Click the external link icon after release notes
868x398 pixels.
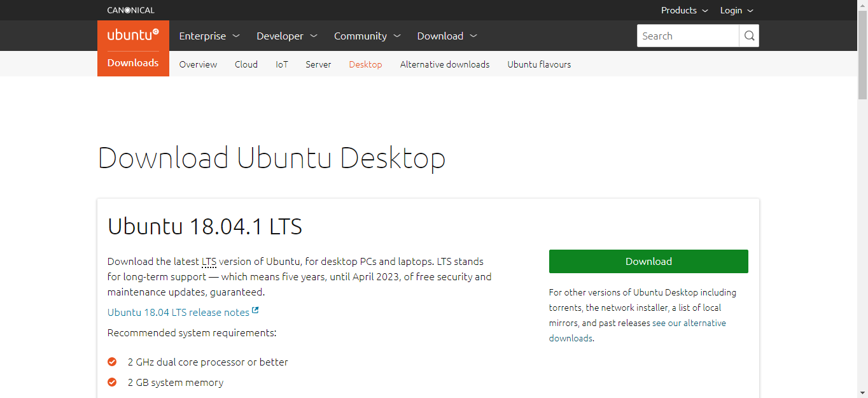tap(255, 311)
